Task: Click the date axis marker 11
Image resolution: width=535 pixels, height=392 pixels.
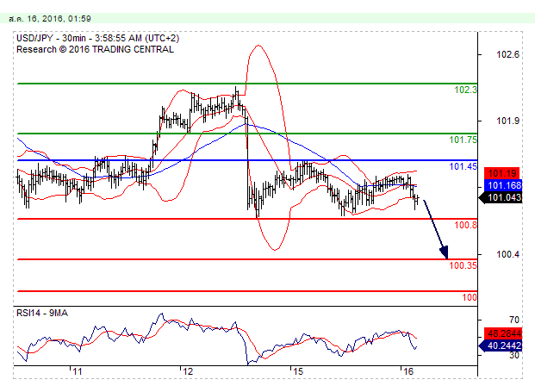Action: tap(78, 372)
